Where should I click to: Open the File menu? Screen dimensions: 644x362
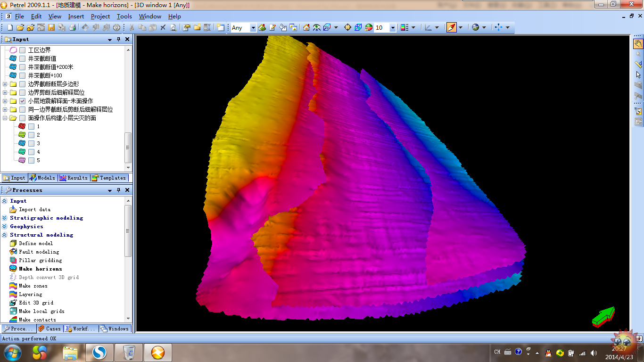click(19, 16)
